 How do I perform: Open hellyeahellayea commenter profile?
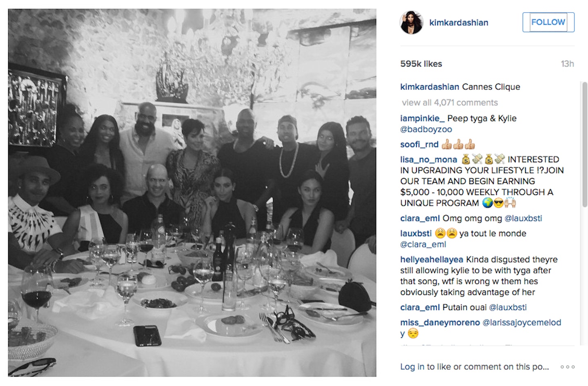[x=432, y=260]
